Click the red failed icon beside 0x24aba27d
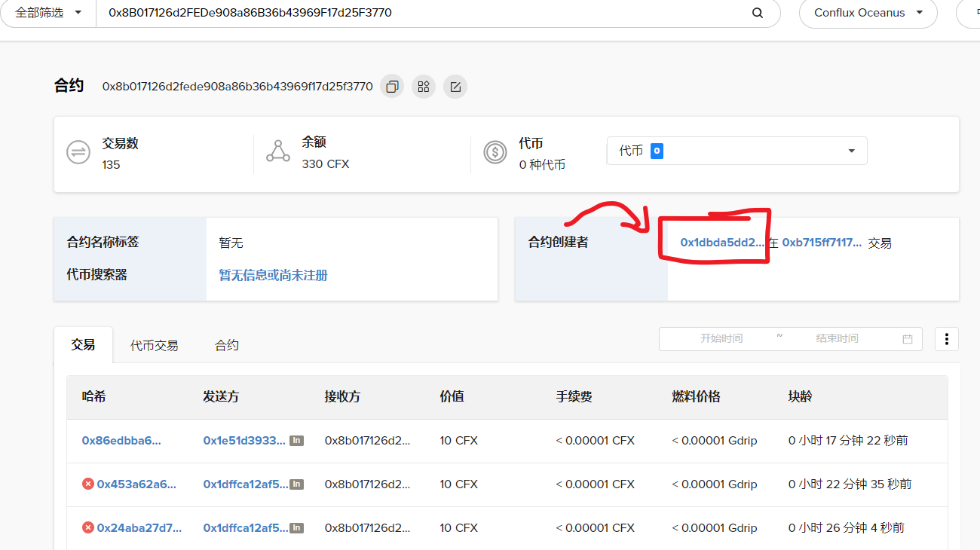980x550 pixels. point(88,528)
